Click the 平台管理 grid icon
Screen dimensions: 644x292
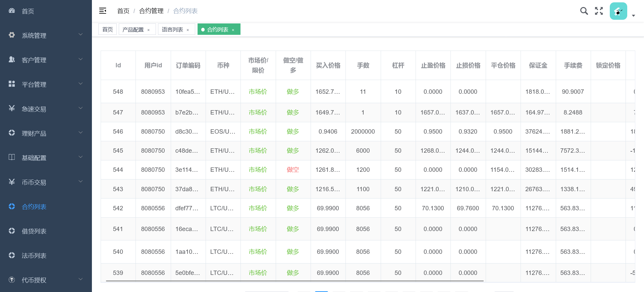12,84
